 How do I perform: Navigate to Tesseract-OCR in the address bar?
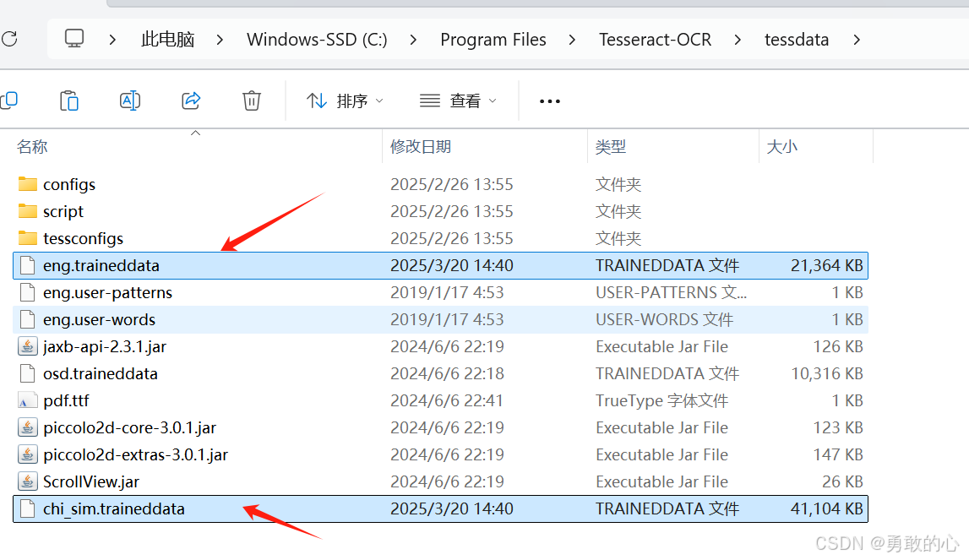(655, 39)
